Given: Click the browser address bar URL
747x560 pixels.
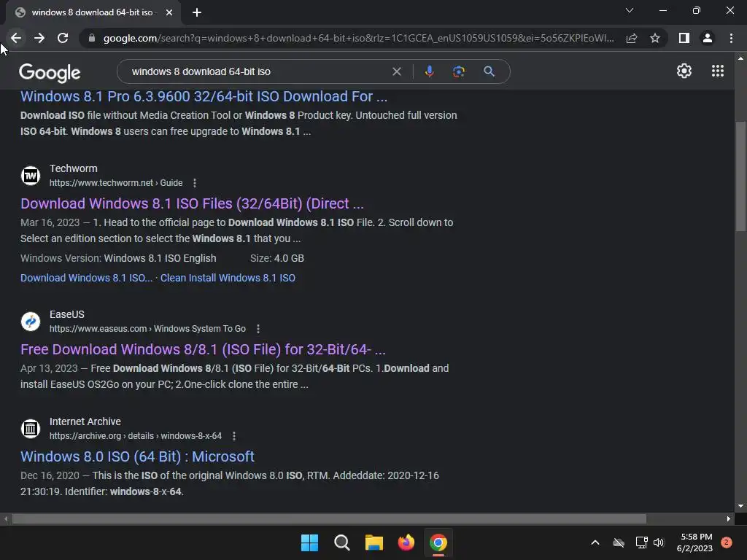Looking at the screenshot, I should [x=358, y=38].
